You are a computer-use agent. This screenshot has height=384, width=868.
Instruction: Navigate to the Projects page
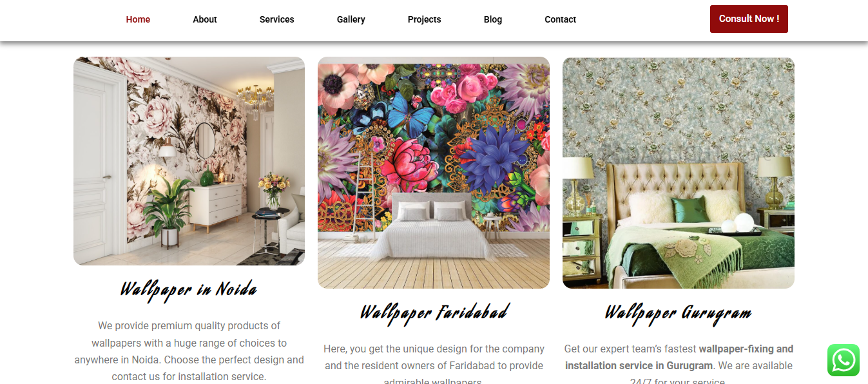[425, 19]
